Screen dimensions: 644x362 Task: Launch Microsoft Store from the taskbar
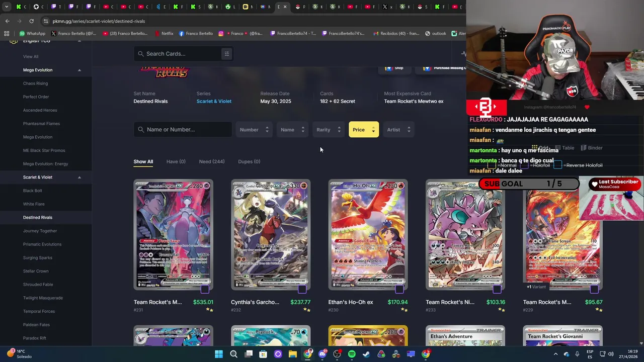[263, 354]
